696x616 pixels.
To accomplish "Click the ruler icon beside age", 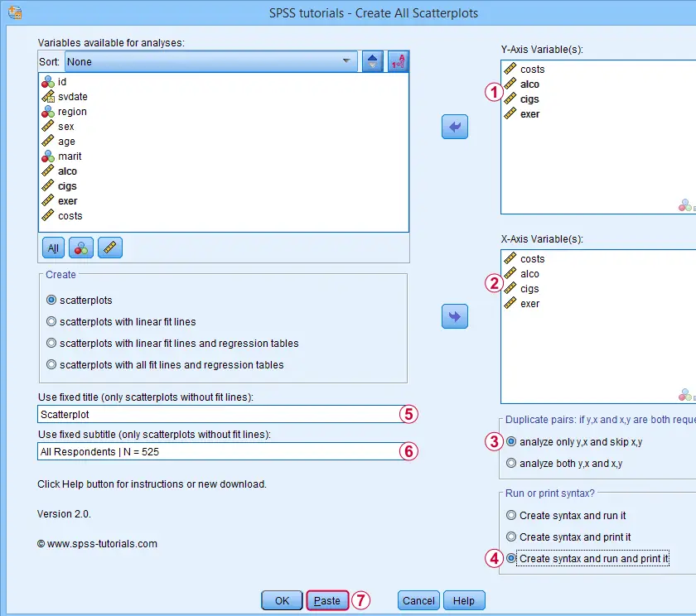I will pyautogui.click(x=48, y=142).
